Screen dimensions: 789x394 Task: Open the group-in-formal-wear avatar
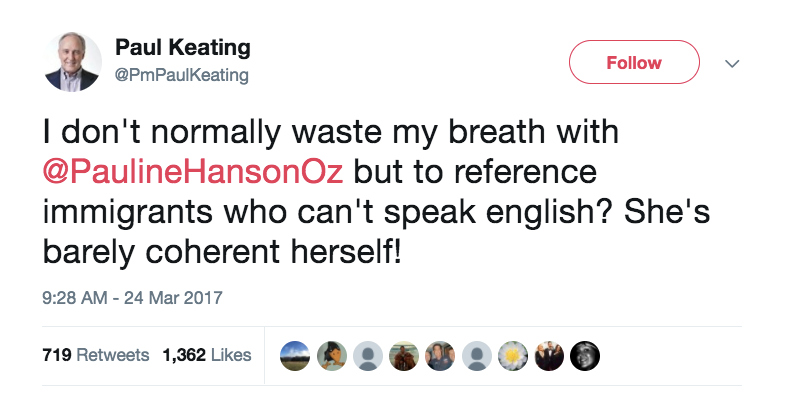pos(548,356)
